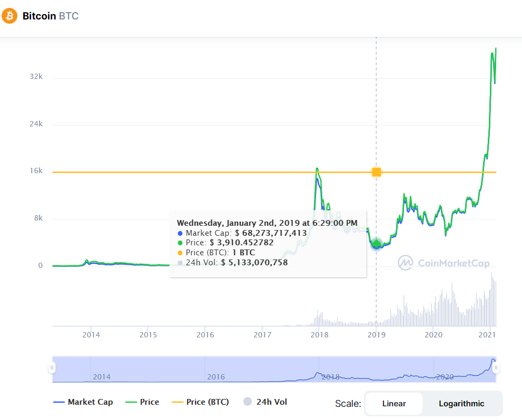Viewport: 522px width, 420px height.
Task: Click the 16k y-axis label
Action: 36,171
